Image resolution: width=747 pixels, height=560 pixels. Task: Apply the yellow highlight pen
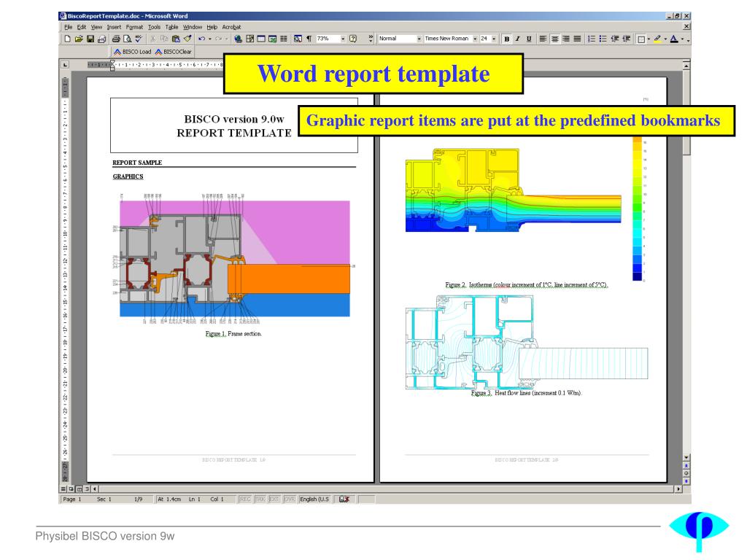coord(657,39)
